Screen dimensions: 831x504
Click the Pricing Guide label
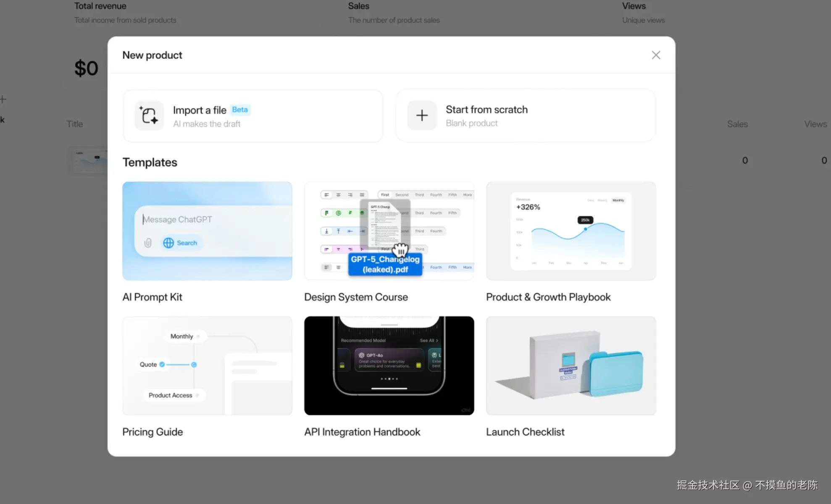coord(153,432)
